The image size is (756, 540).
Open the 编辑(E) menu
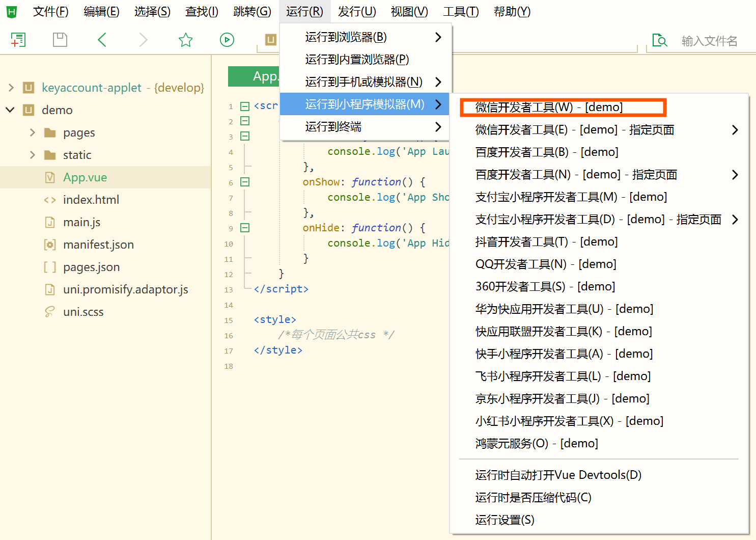(101, 11)
